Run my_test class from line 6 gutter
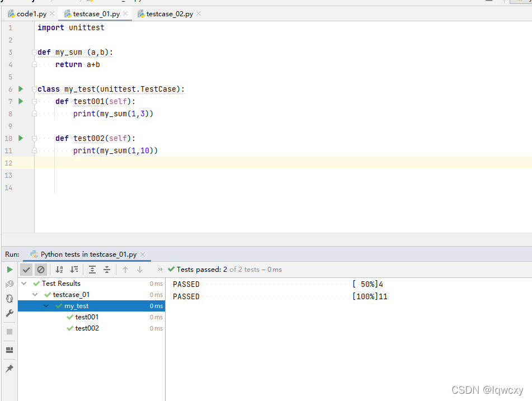The width and height of the screenshot is (532, 401). pos(21,89)
